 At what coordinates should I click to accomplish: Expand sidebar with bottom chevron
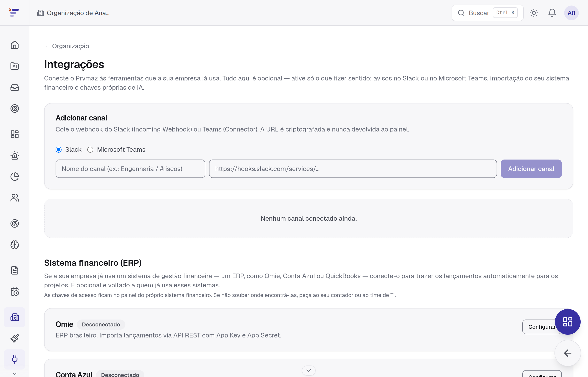pos(15,374)
